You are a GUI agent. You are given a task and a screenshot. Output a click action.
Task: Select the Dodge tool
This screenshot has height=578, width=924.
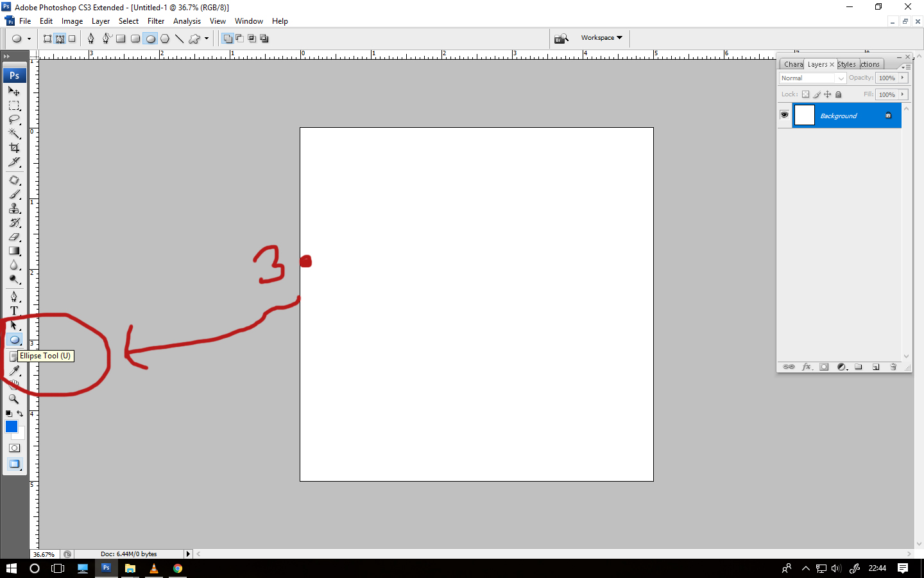tap(14, 279)
